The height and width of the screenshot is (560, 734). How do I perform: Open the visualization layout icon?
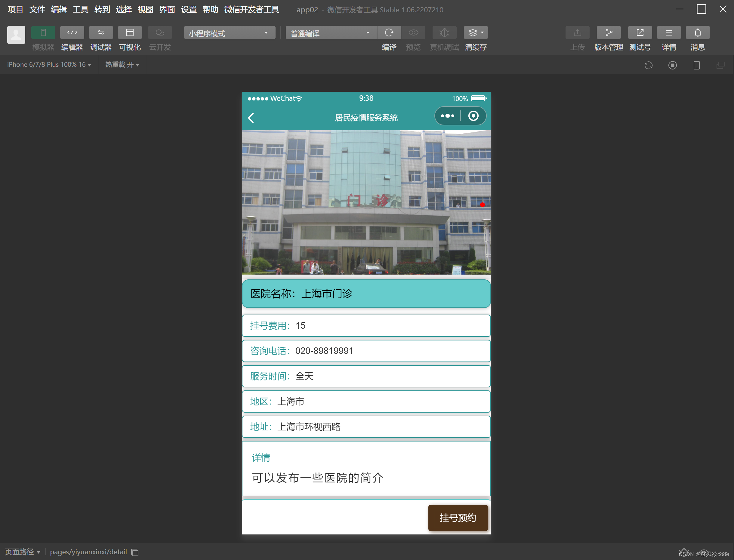[130, 33]
